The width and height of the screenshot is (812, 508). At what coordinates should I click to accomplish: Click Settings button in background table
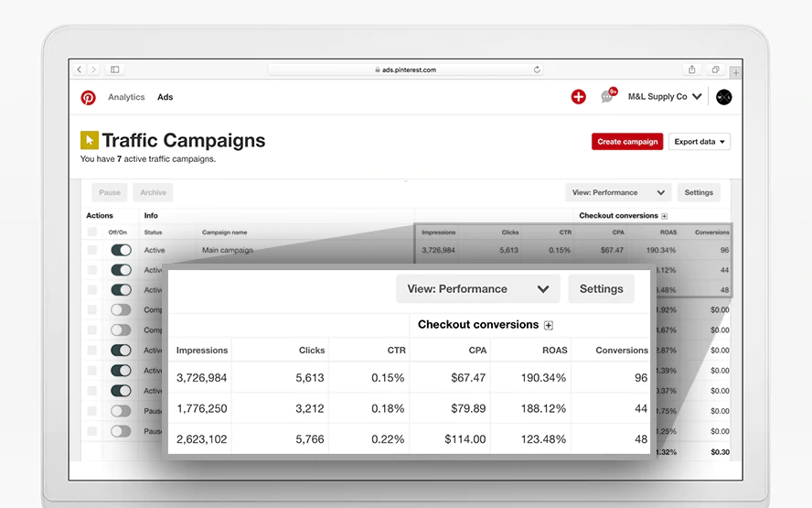pyautogui.click(x=699, y=192)
